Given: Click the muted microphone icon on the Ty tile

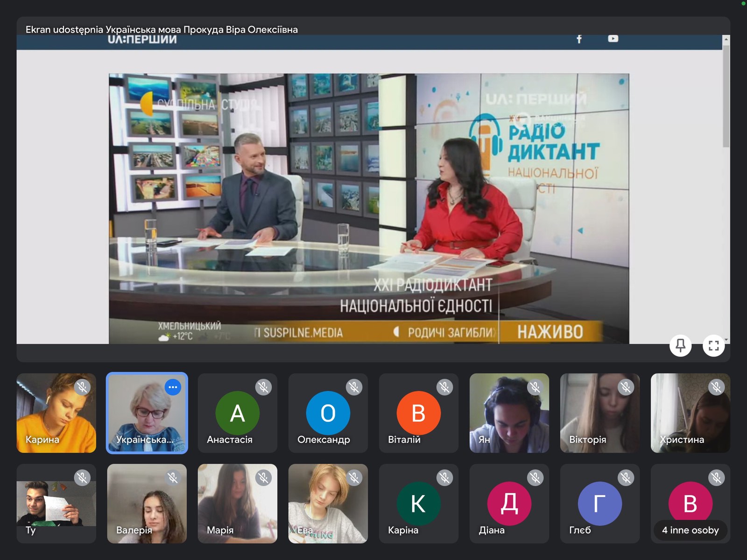Looking at the screenshot, I should (x=82, y=477).
